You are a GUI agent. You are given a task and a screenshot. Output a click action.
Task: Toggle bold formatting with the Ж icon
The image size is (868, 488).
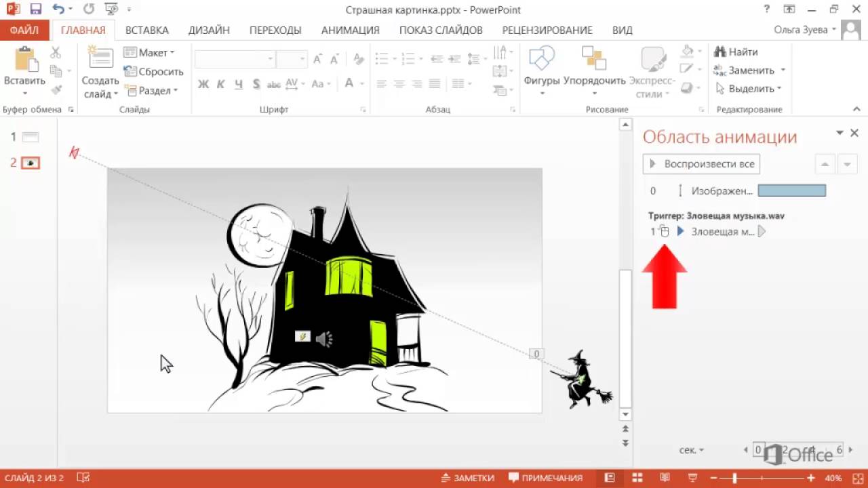click(203, 84)
